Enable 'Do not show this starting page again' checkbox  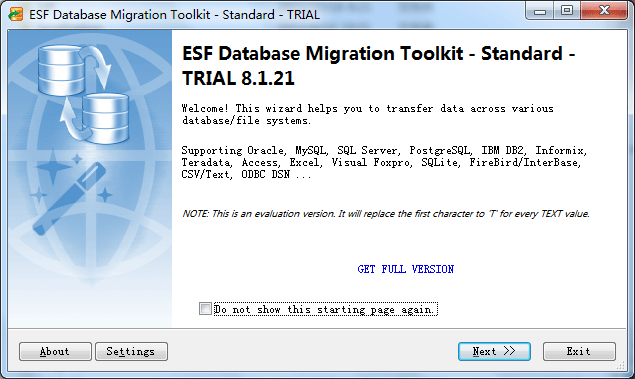205,309
